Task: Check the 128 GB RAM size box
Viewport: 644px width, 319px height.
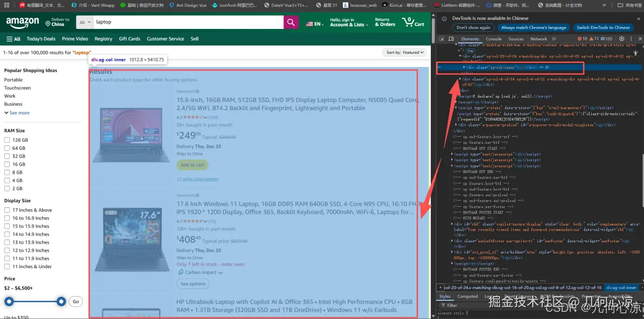Action: pos(7,140)
